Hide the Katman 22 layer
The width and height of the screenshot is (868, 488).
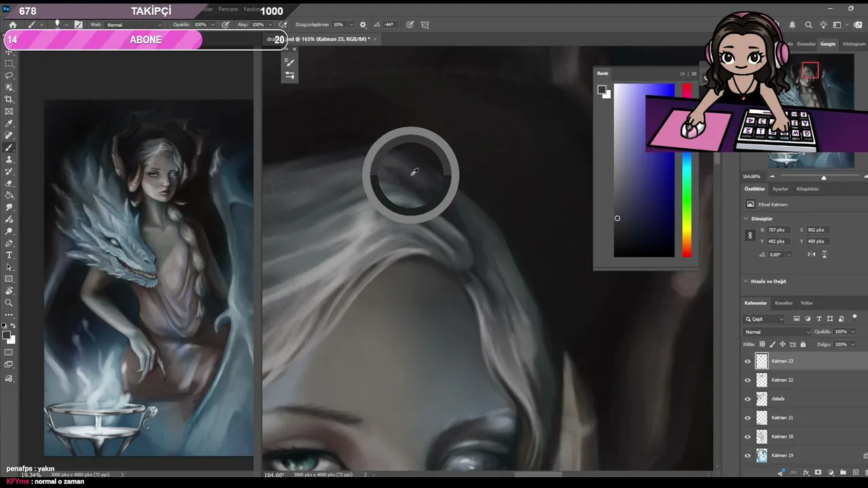tap(748, 380)
